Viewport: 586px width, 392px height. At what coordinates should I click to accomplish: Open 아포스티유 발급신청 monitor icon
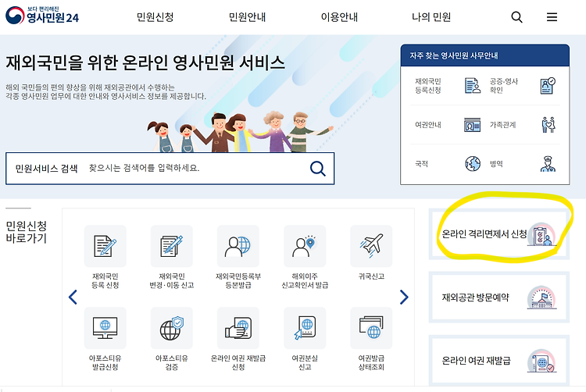[x=105, y=328]
